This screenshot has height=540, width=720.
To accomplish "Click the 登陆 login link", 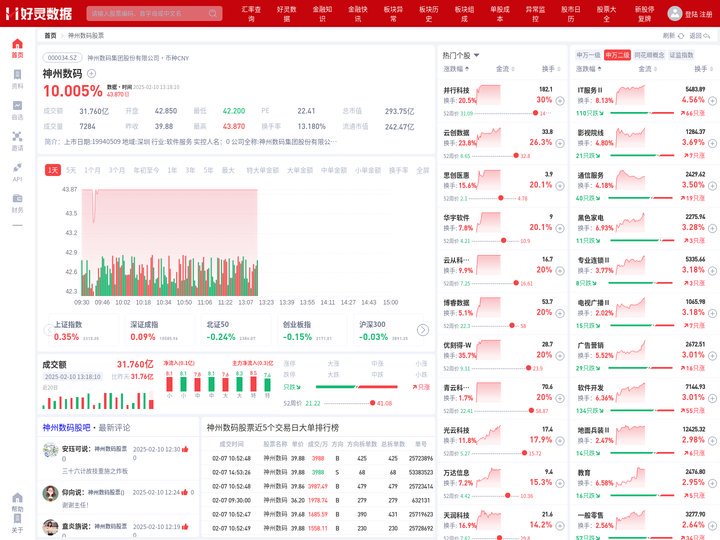I will [x=691, y=14].
